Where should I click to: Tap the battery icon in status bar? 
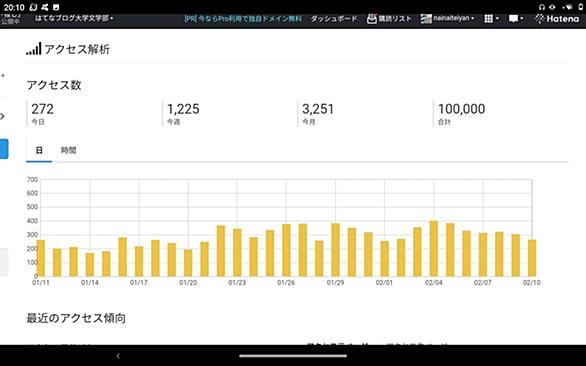click(x=580, y=7)
